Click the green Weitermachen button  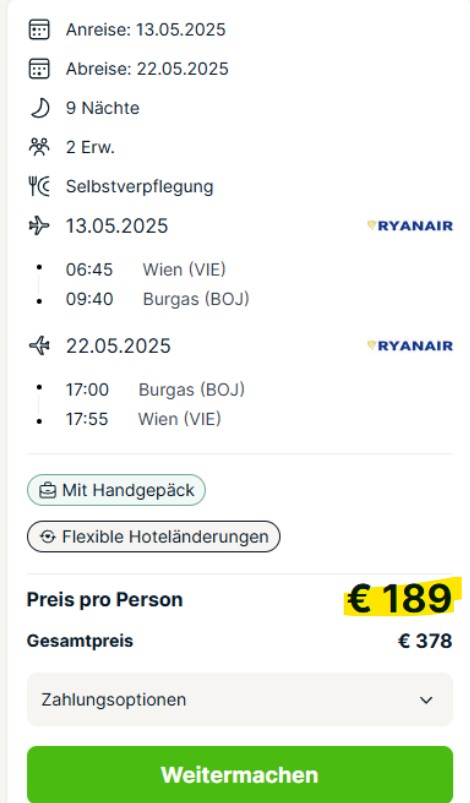[240, 775]
